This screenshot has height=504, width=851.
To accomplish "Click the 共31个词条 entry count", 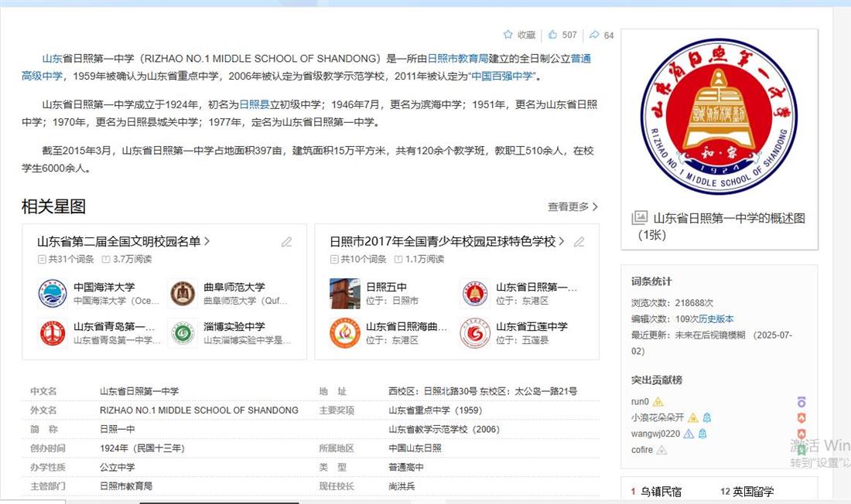I will tap(71, 259).
